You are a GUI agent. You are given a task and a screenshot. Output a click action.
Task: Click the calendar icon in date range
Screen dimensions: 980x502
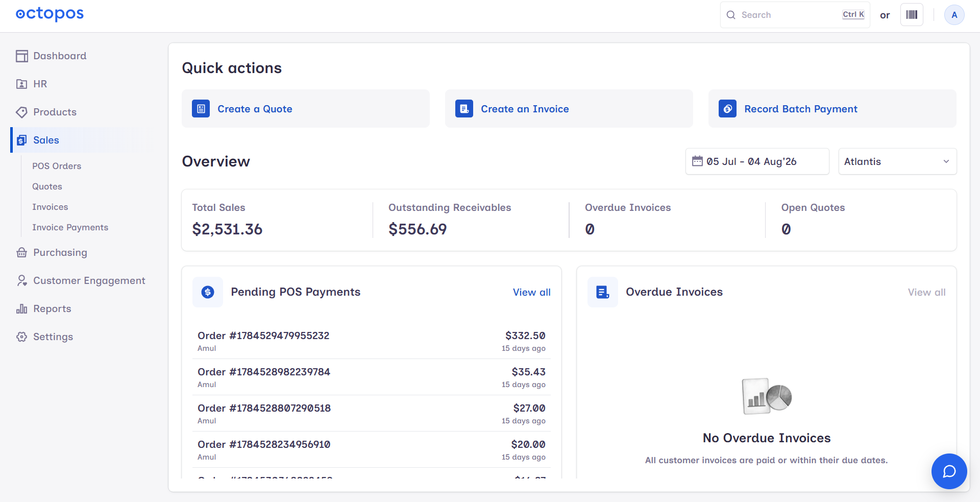tap(697, 161)
